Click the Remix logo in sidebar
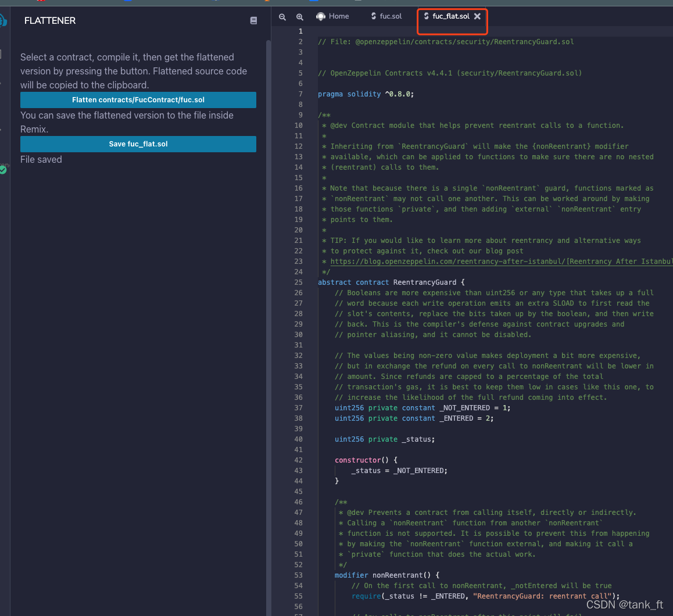The width and height of the screenshot is (673, 616). (x=2, y=20)
